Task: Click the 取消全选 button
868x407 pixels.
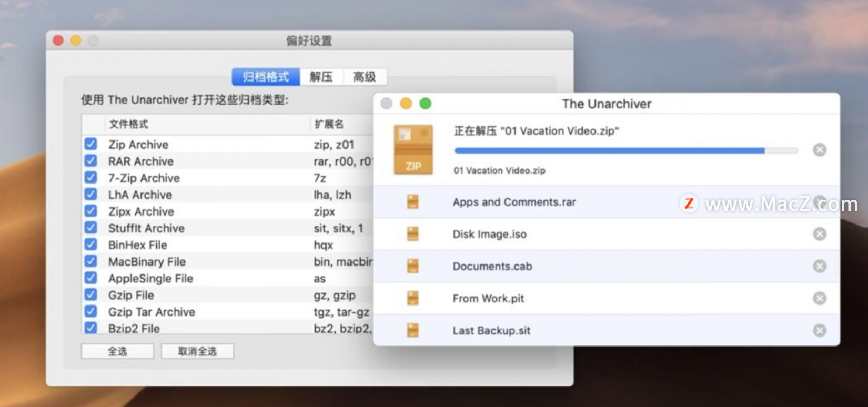Action: point(197,351)
